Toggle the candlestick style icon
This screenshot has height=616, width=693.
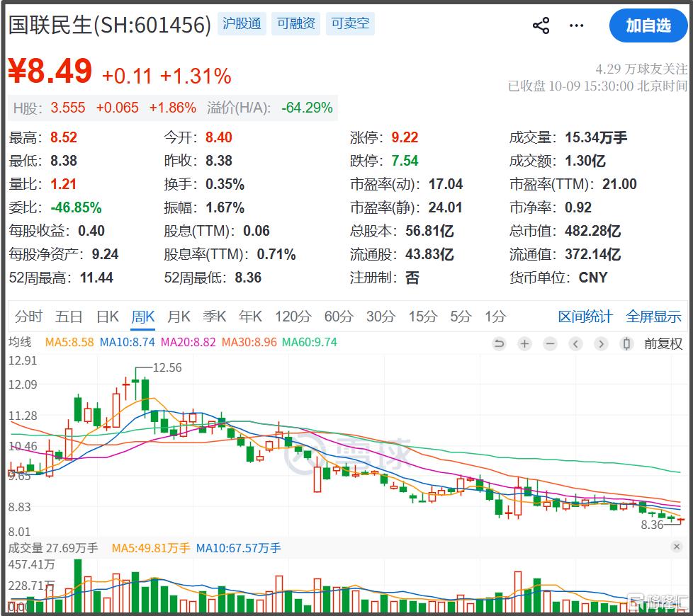coord(626,343)
